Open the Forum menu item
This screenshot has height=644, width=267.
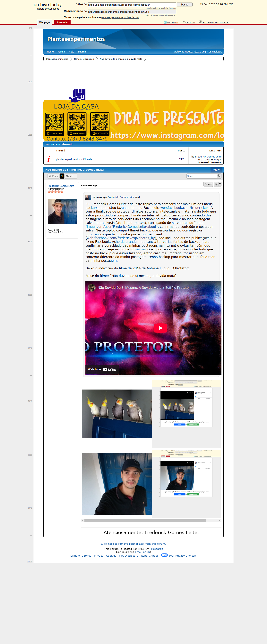click(61, 52)
